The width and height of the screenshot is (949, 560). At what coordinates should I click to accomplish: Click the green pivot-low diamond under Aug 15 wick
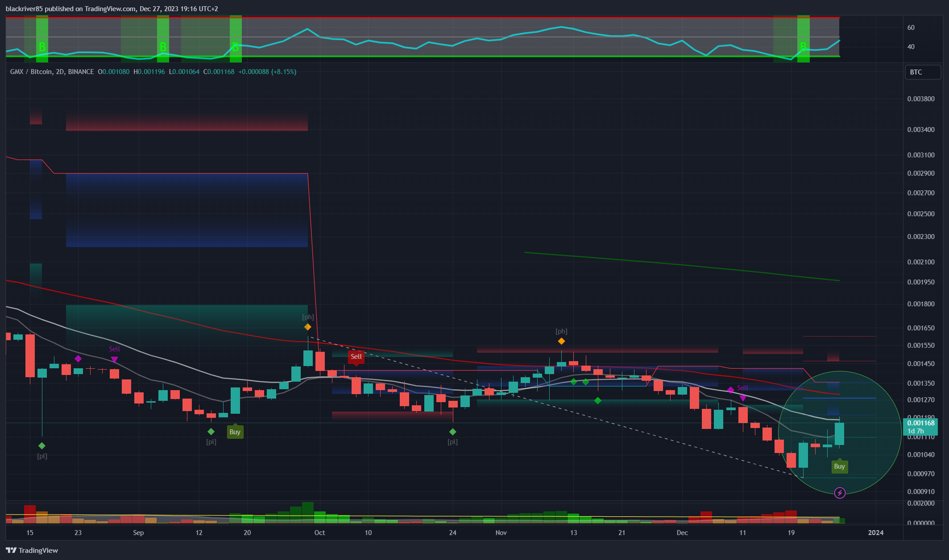click(42, 446)
